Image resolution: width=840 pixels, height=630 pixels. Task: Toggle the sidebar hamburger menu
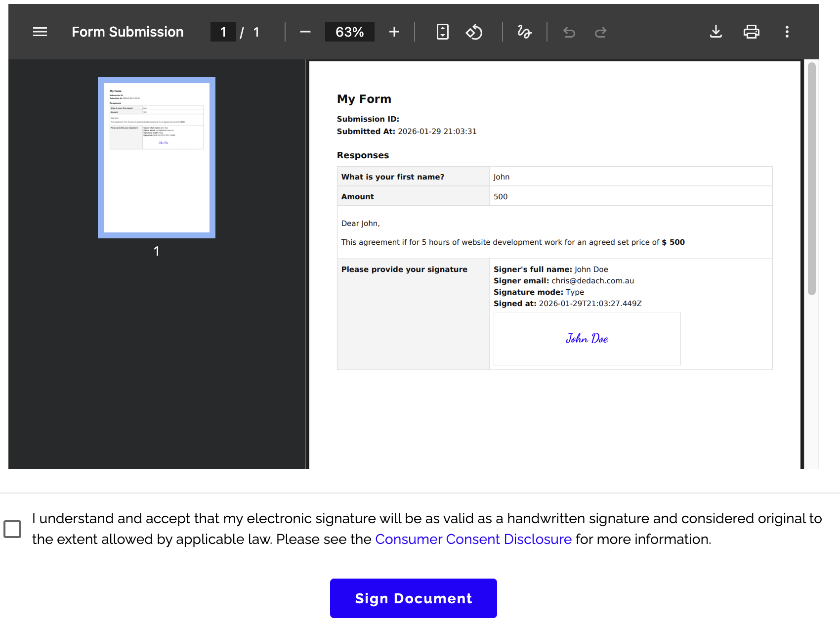coord(40,32)
